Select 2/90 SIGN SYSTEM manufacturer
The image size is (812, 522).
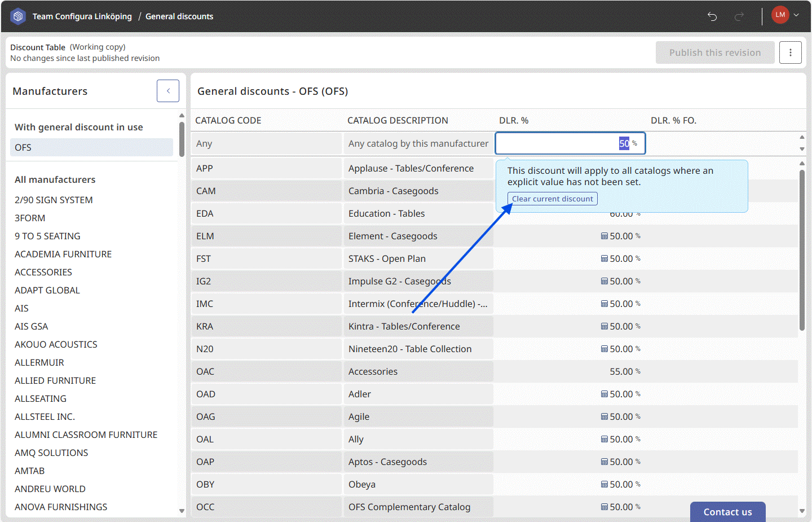(54, 200)
